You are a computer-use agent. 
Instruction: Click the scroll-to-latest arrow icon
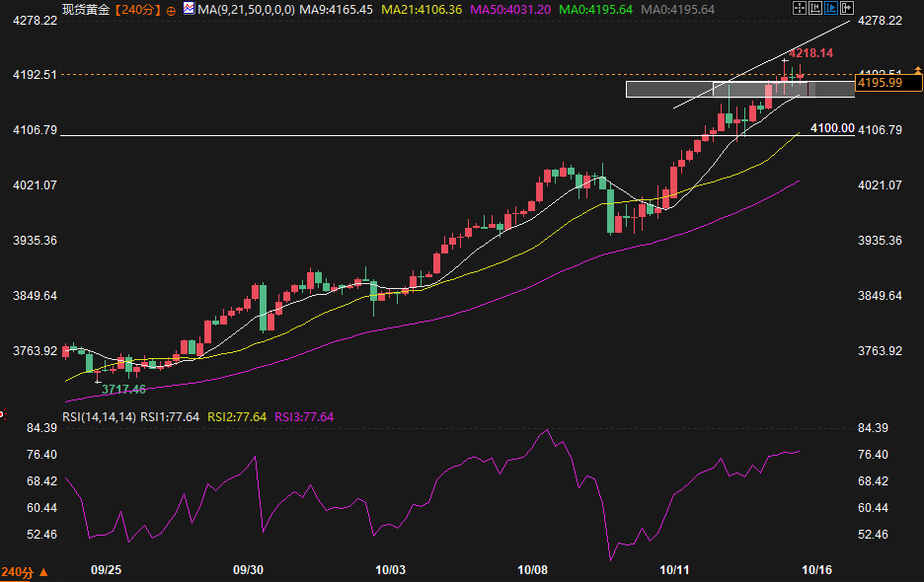click(x=845, y=9)
